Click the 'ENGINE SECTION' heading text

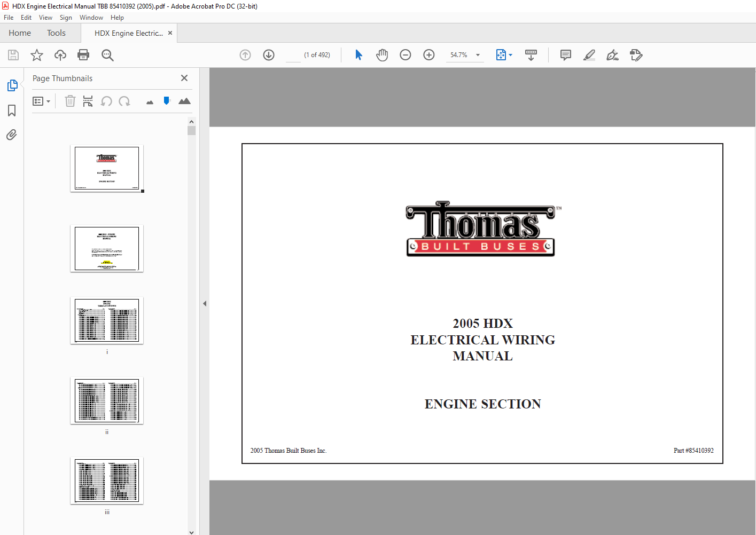(482, 404)
